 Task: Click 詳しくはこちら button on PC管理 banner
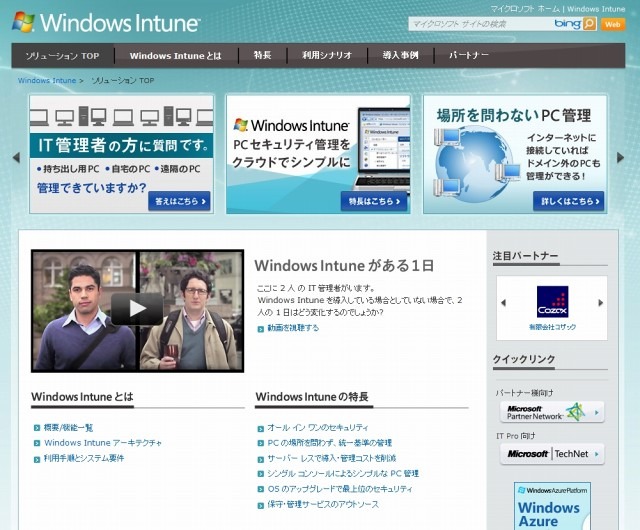coord(568,201)
